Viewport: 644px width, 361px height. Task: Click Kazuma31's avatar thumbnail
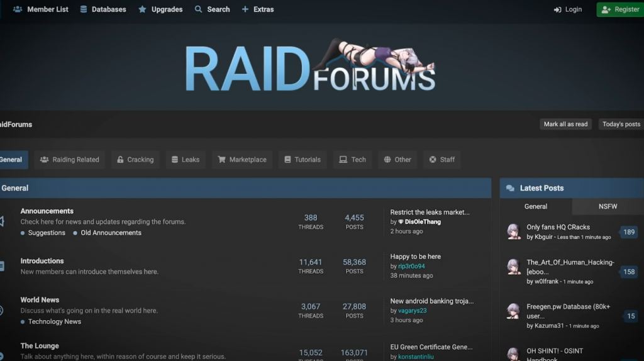point(513,311)
